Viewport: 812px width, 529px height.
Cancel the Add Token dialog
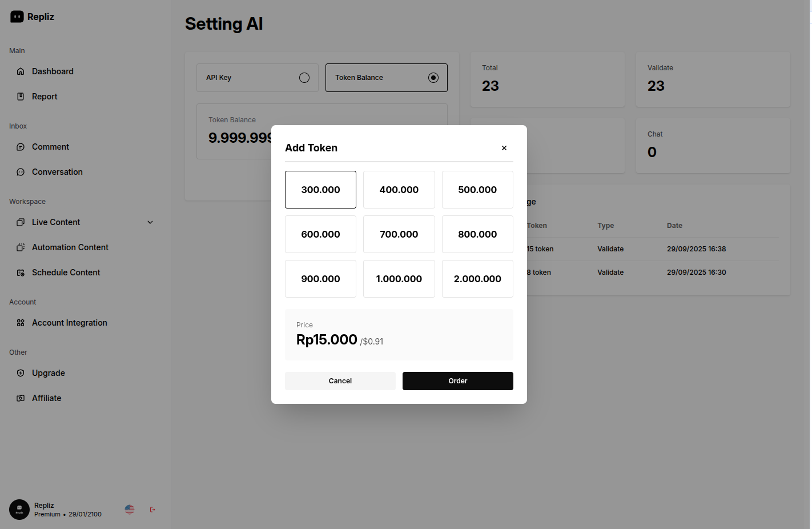[x=340, y=381]
